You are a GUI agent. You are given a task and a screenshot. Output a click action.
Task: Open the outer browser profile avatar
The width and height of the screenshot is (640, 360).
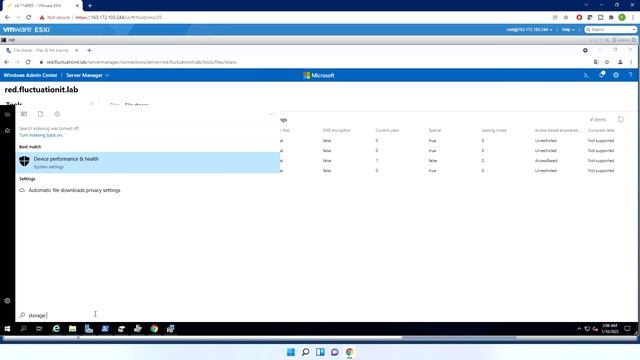point(622,18)
